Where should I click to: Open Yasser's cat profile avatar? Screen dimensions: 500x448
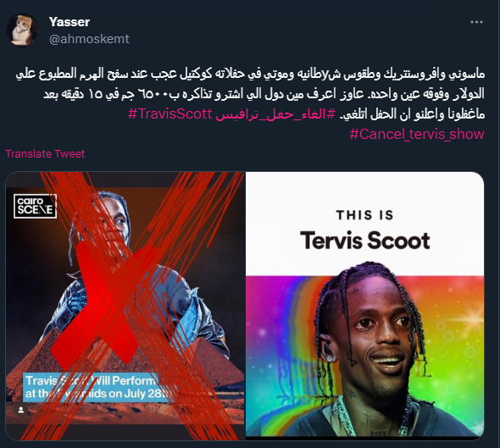[22, 30]
